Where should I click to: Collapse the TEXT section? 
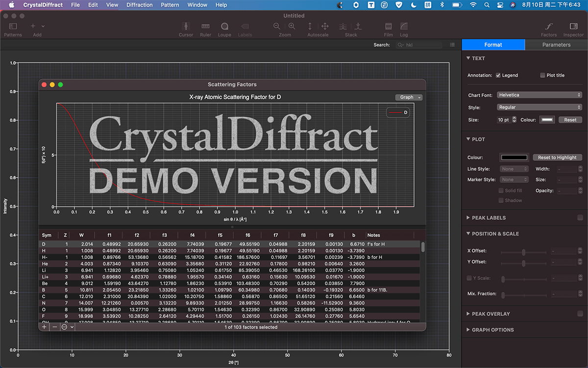point(468,58)
